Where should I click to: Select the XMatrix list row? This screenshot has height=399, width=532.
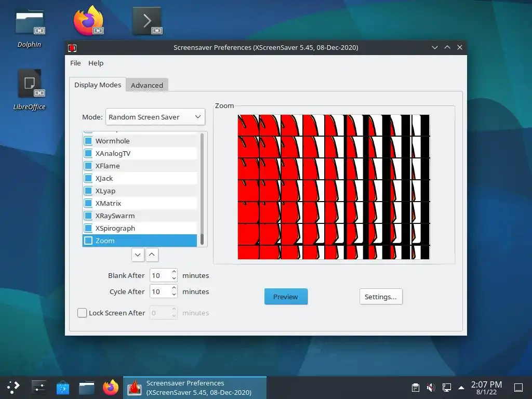(x=140, y=203)
